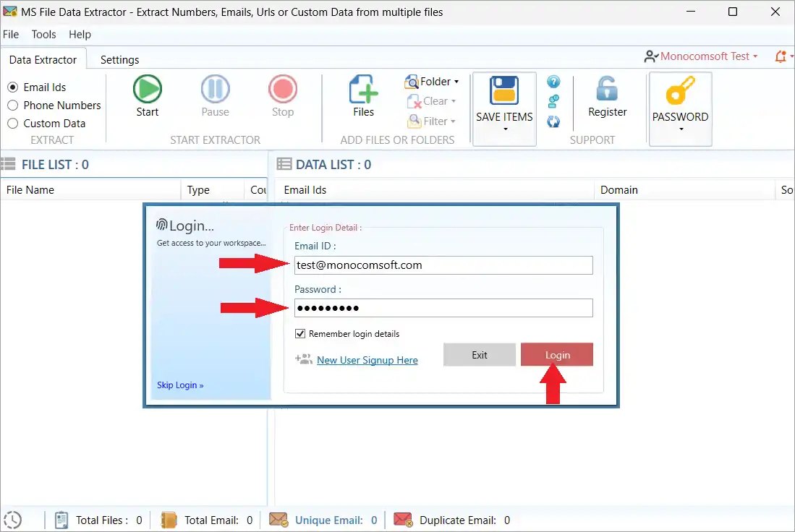Click the Pause extractor icon
The width and height of the screenshot is (795, 532).
point(215,89)
